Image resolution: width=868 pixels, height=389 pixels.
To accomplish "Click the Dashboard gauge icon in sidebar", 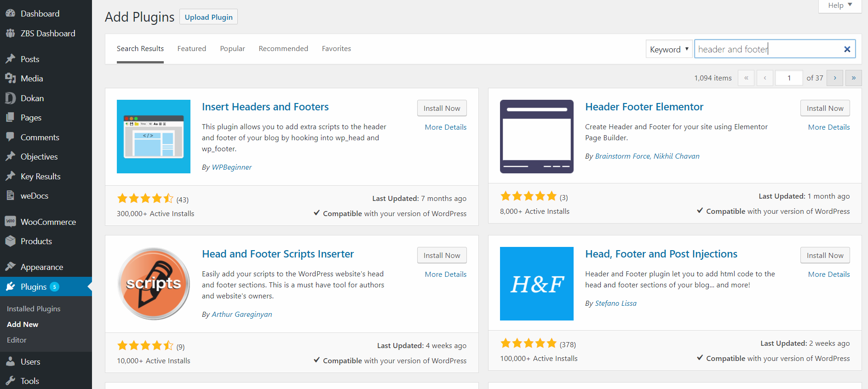I will 10,13.
